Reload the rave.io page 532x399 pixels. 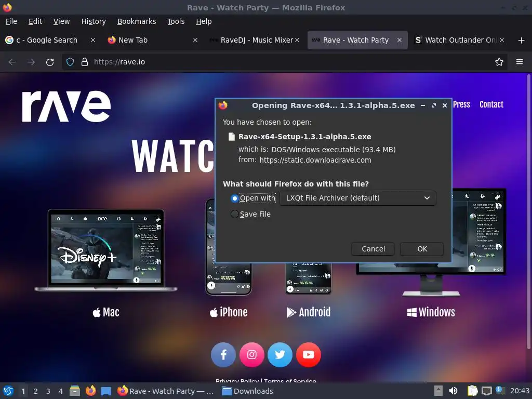tap(50, 62)
